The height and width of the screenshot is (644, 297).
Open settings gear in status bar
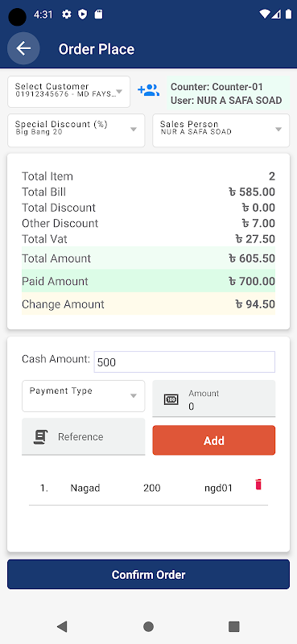pos(67,14)
